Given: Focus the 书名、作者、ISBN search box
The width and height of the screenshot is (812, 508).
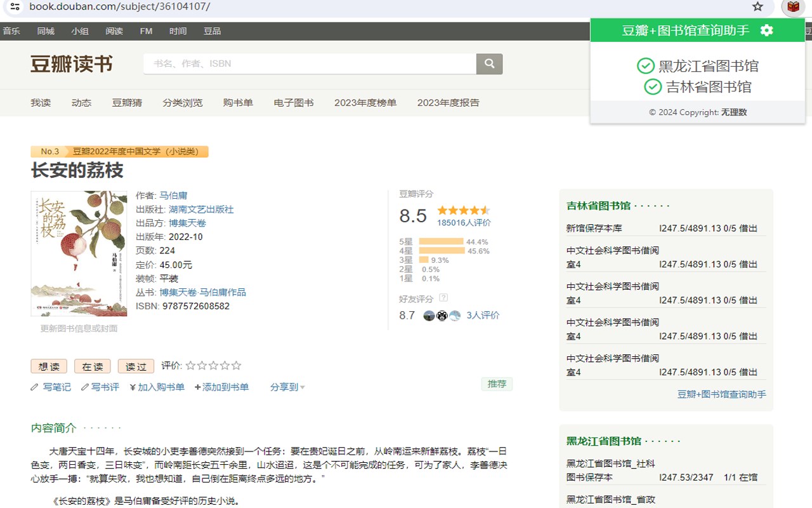Looking at the screenshot, I should [310, 63].
